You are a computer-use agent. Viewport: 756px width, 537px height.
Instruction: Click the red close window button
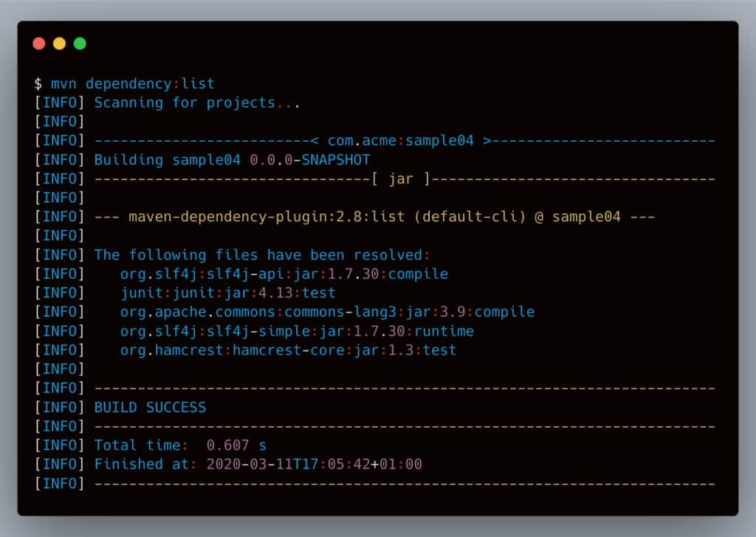pyautogui.click(x=39, y=44)
